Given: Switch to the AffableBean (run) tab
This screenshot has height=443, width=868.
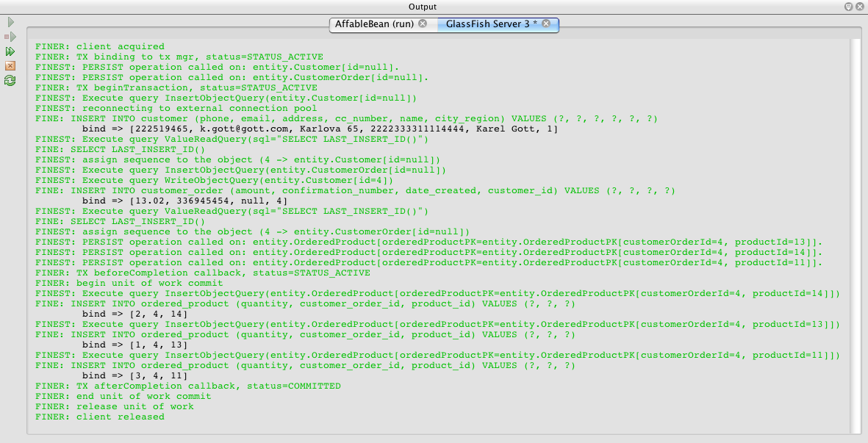Looking at the screenshot, I should pyautogui.click(x=374, y=24).
